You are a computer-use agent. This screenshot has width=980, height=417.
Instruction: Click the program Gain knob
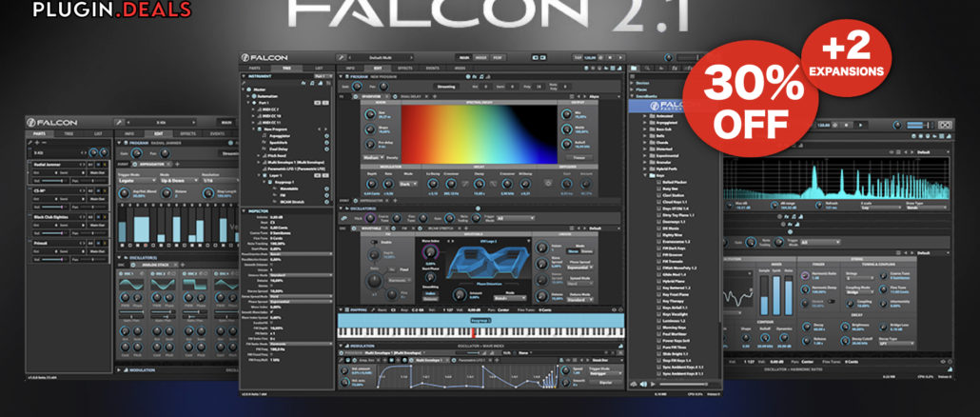click(357, 87)
